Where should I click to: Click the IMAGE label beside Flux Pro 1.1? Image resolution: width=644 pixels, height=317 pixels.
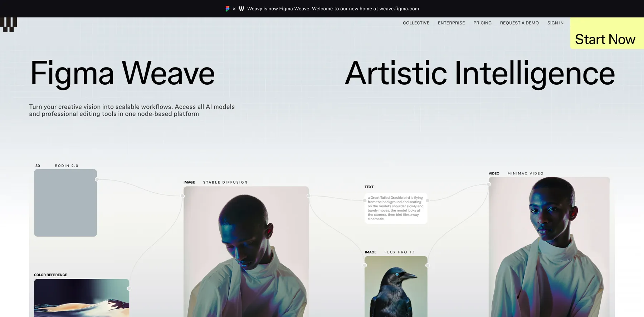click(371, 252)
